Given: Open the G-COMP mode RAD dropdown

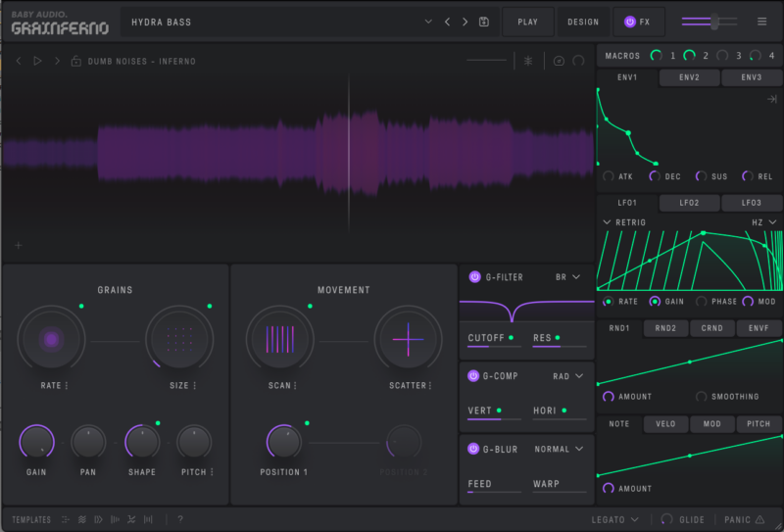Looking at the screenshot, I should pyautogui.click(x=568, y=376).
